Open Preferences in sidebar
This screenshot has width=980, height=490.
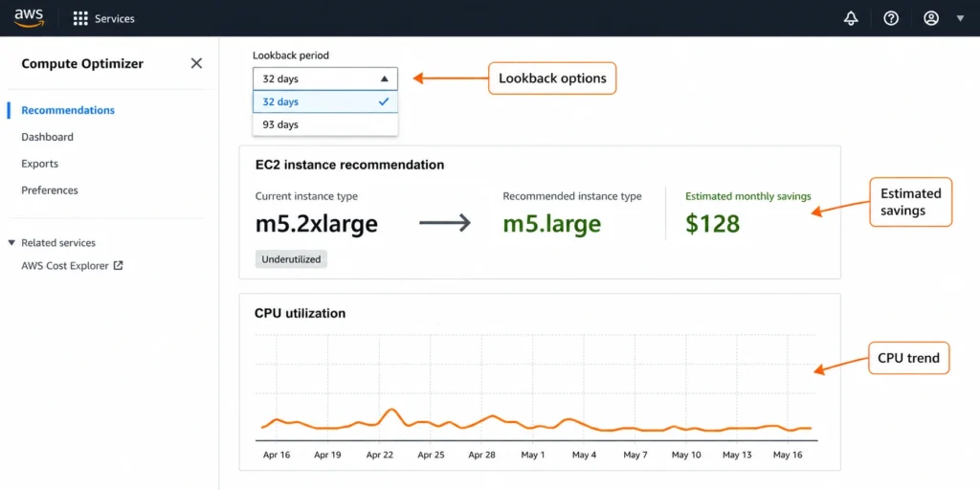pos(50,190)
